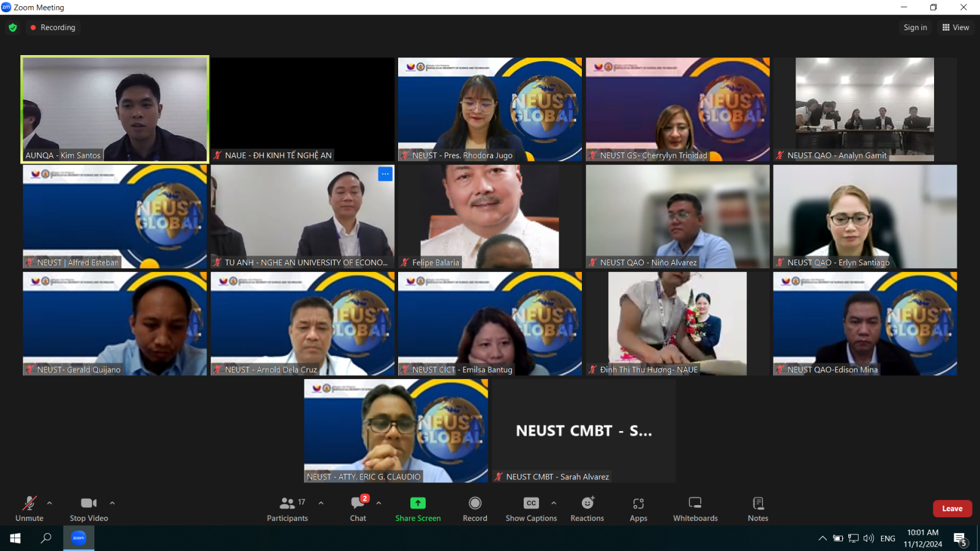Show hidden system tray icons
Image resolution: width=980 pixels, height=551 pixels.
pyautogui.click(x=822, y=539)
